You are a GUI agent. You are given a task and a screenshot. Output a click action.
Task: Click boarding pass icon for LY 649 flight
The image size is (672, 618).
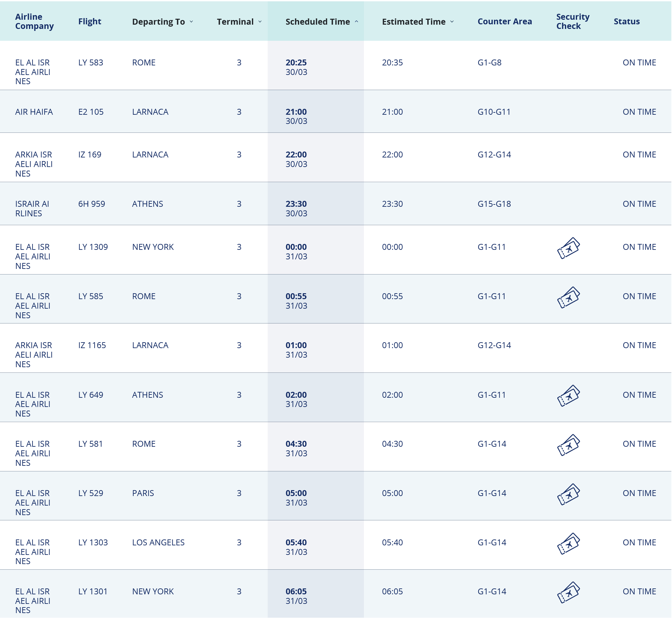(x=569, y=395)
